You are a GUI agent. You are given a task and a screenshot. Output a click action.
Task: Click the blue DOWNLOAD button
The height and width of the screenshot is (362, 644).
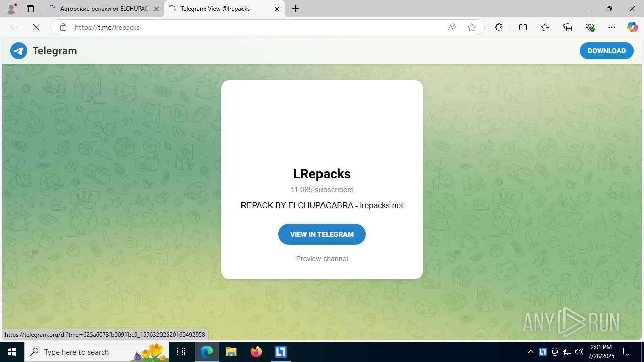(606, 51)
